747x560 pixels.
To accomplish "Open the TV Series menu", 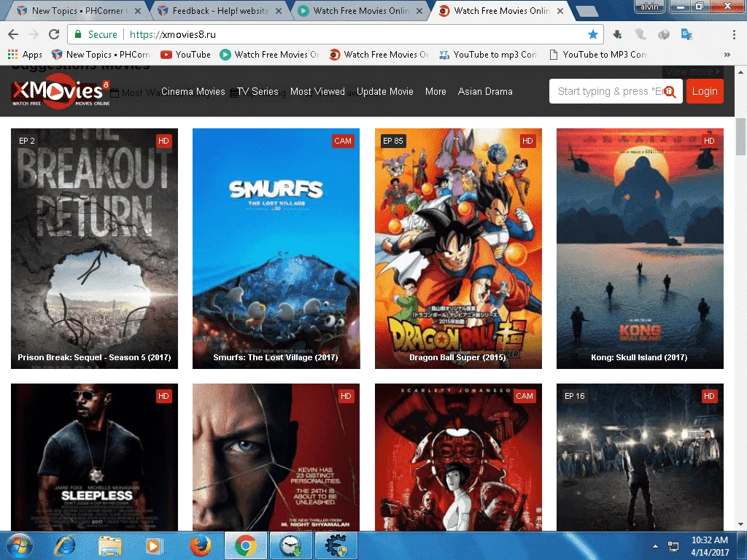I will click(x=258, y=91).
